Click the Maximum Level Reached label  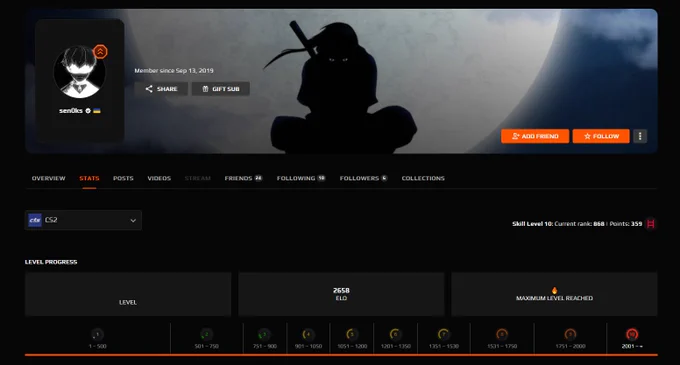pos(554,298)
